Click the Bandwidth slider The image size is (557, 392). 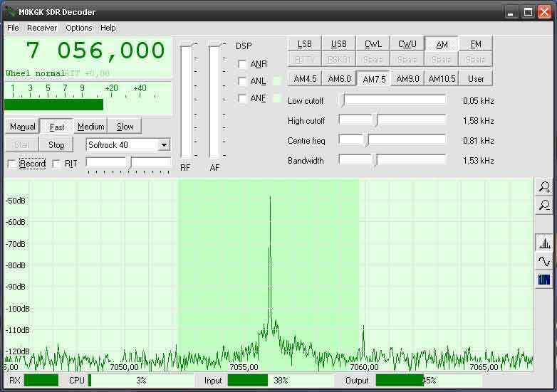click(x=392, y=160)
